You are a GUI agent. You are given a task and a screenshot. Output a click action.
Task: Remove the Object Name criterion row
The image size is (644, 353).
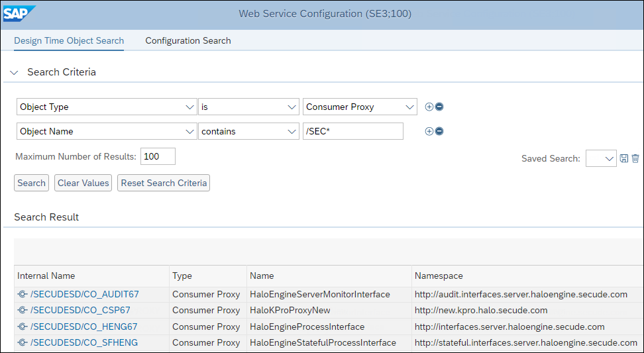point(439,131)
